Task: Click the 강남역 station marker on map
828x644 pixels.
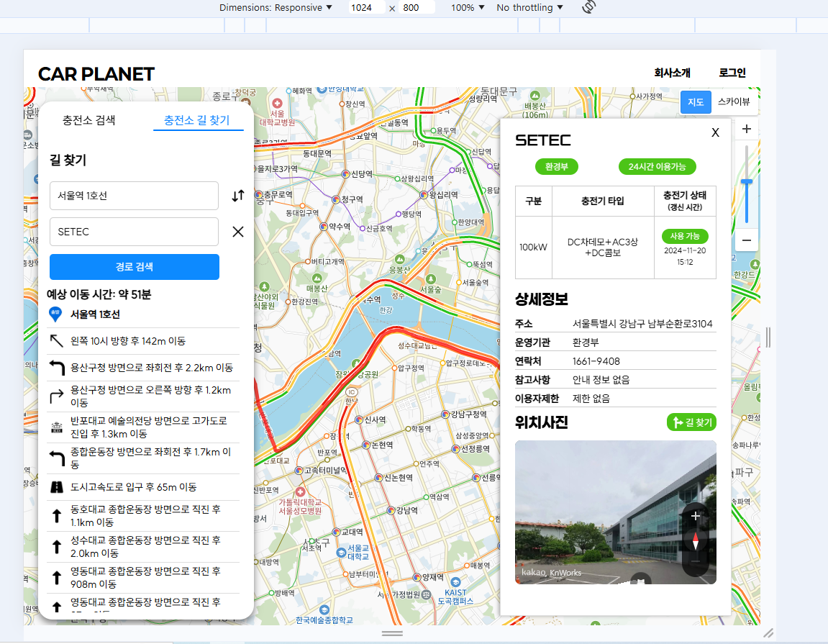Action: (391, 510)
